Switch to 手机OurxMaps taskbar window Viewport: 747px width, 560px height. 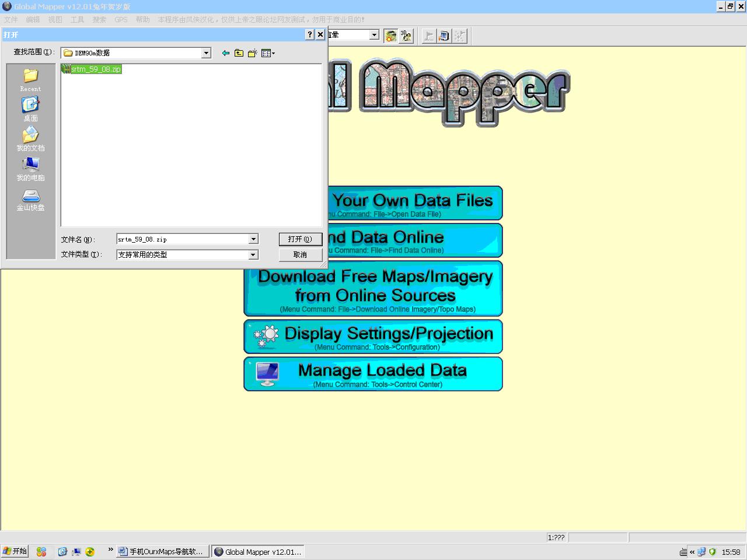tap(162, 551)
